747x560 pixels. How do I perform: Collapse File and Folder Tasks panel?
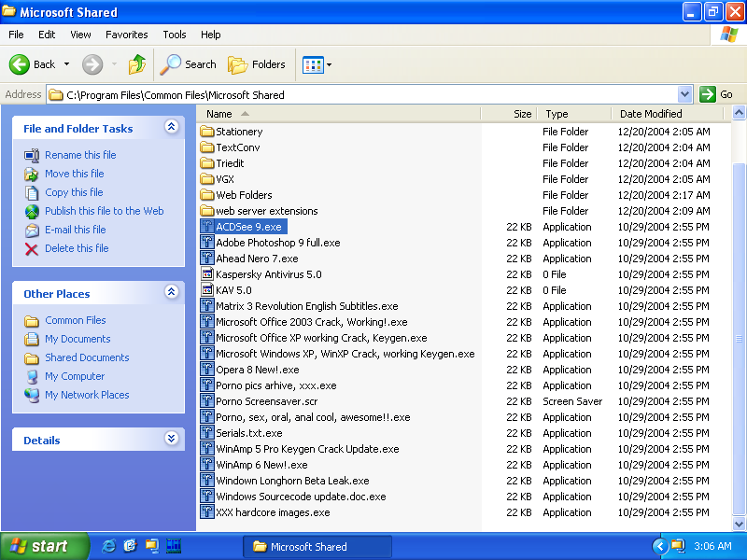click(x=172, y=127)
